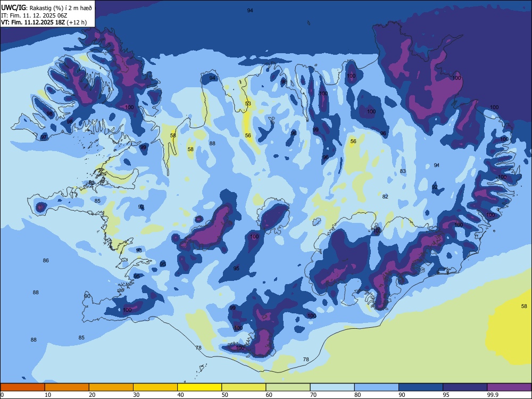The height and width of the screenshot is (399, 532).
Task: Click the '82' humidity value on the map
Action: pyautogui.click(x=385, y=196)
